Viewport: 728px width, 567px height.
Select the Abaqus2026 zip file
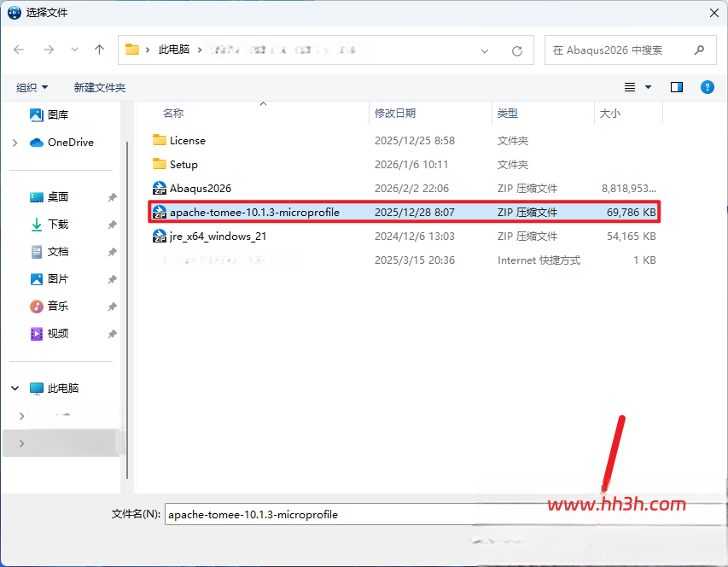[x=404, y=189]
